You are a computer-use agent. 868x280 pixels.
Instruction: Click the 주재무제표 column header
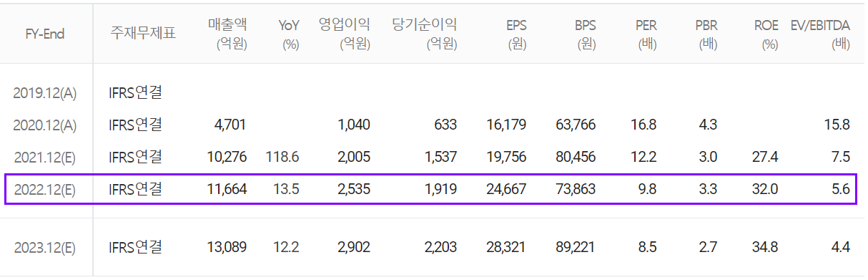click(143, 33)
